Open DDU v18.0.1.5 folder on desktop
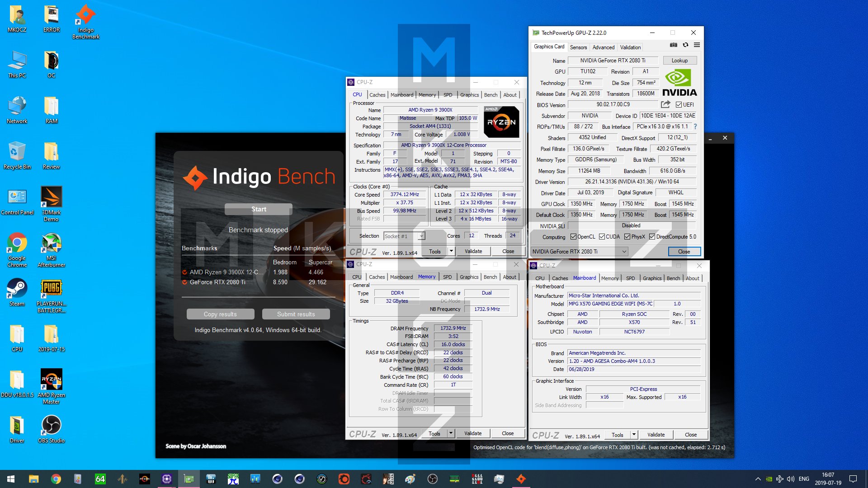Image resolution: width=868 pixels, height=488 pixels. [17, 383]
